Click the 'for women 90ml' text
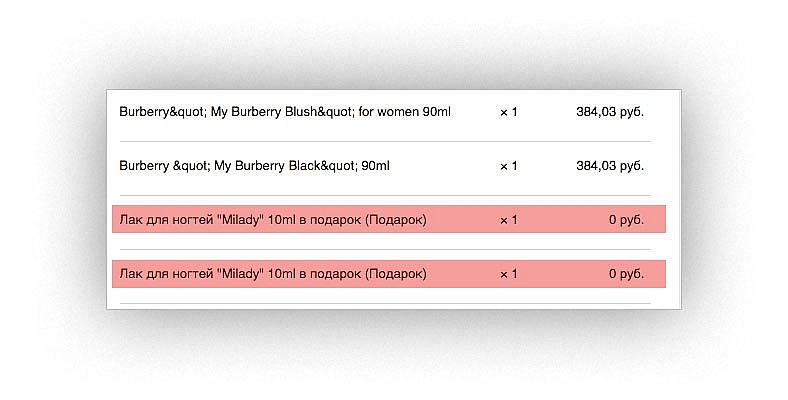This screenshot has width=788, height=400. point(405,112)
